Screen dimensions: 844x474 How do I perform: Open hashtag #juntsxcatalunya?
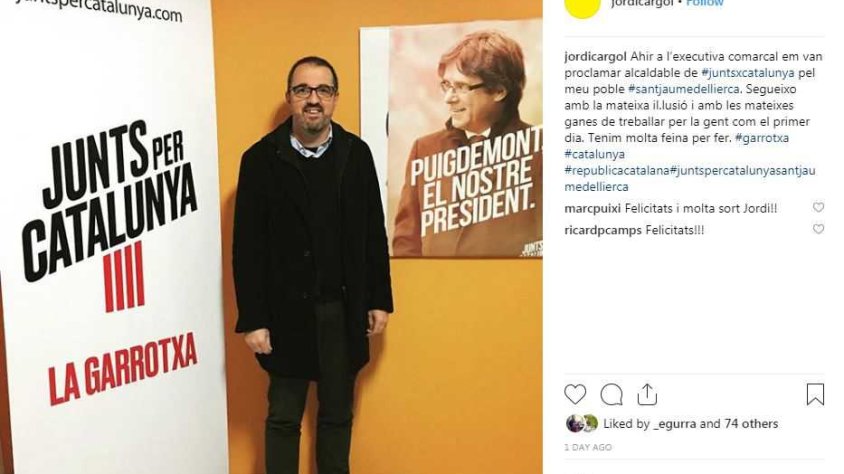pos(748,73)
